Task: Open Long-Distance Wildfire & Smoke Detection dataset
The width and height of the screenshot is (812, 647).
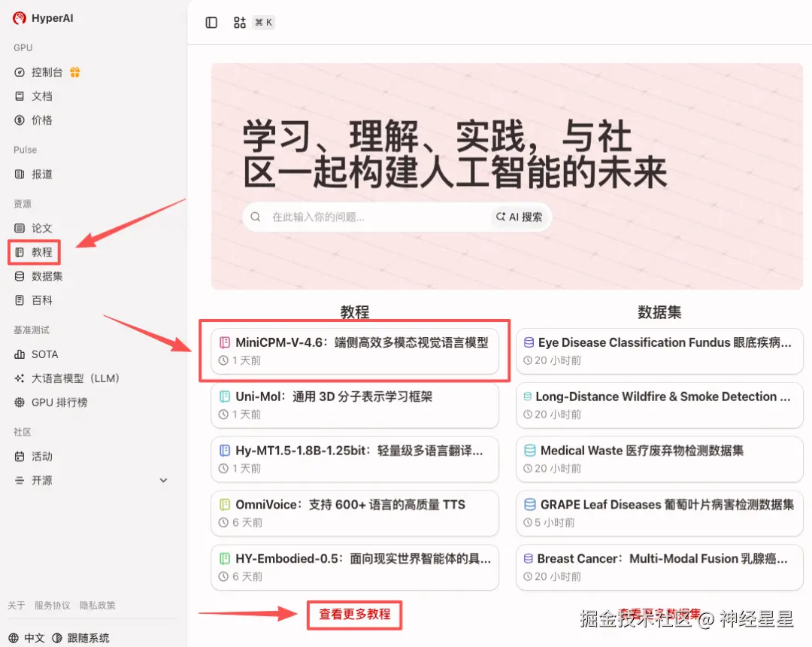Action: pos(659,405)
